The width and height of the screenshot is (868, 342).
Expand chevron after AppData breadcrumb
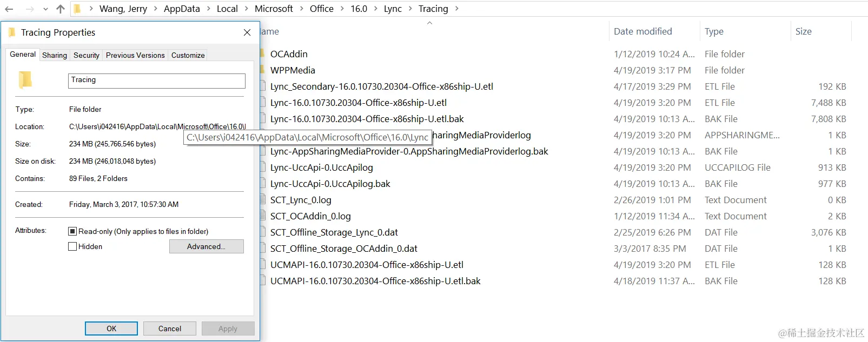208,9
